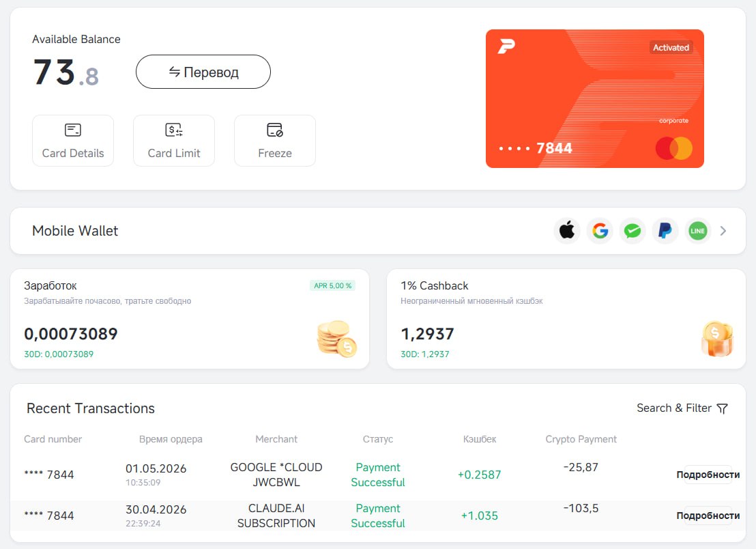Viewport: 756px width, 549px height.
Task: Open Подробности for CLAUDE.AI SUBSCRIPTION transaction
Action: coord(708,516)
